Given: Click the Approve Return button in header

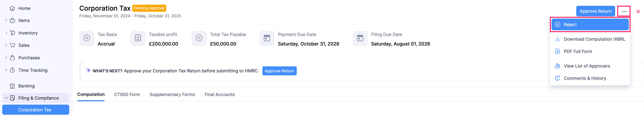Looking at the screenshot, I should pos(595,11).
